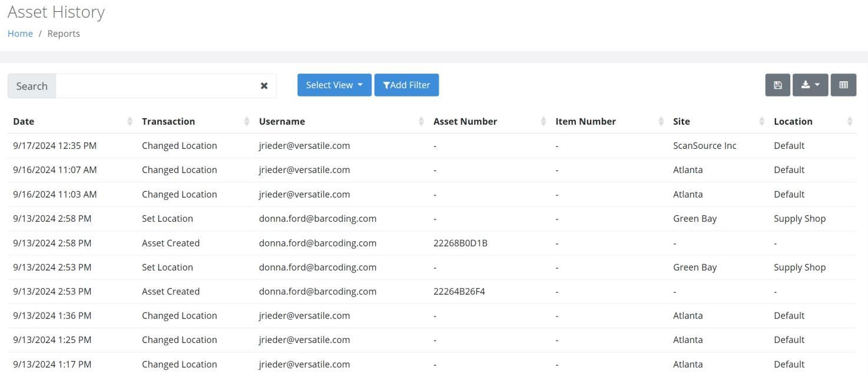Click Asset Created in the 2:58 PM row
The image size is (868, 376).
(171, 243)
